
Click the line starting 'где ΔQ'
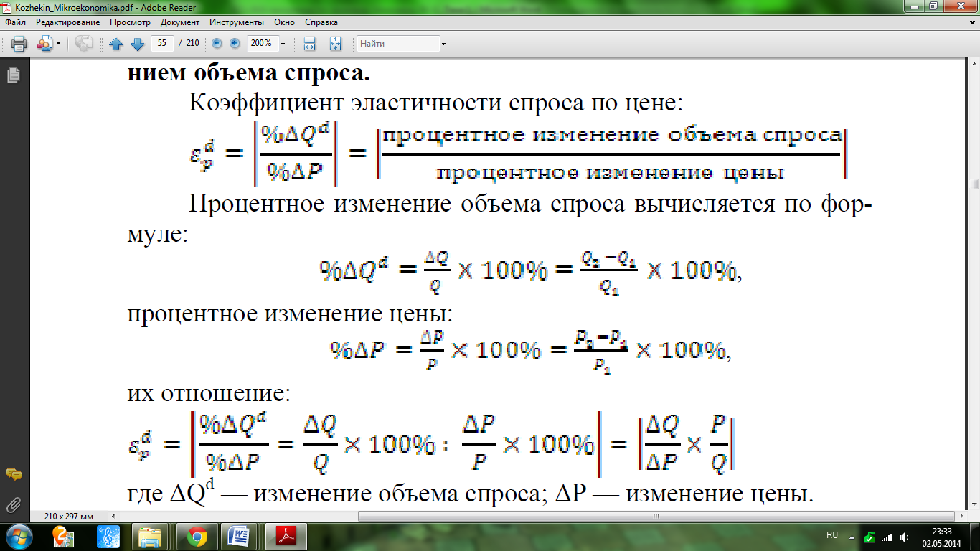pos(471,491)
